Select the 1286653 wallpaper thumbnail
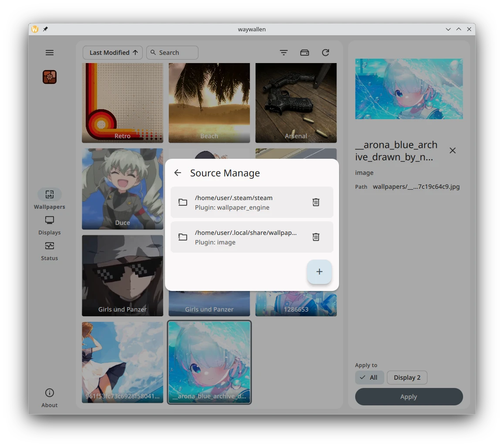Image resolution: width=504 pixels, height=448 pixels. (x=296, y=304)
